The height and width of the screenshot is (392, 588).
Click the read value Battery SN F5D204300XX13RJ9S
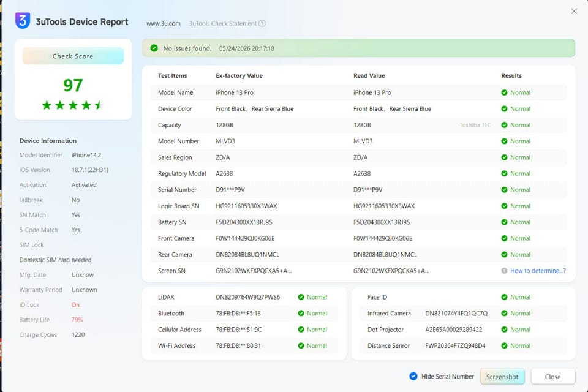point(382,222)
